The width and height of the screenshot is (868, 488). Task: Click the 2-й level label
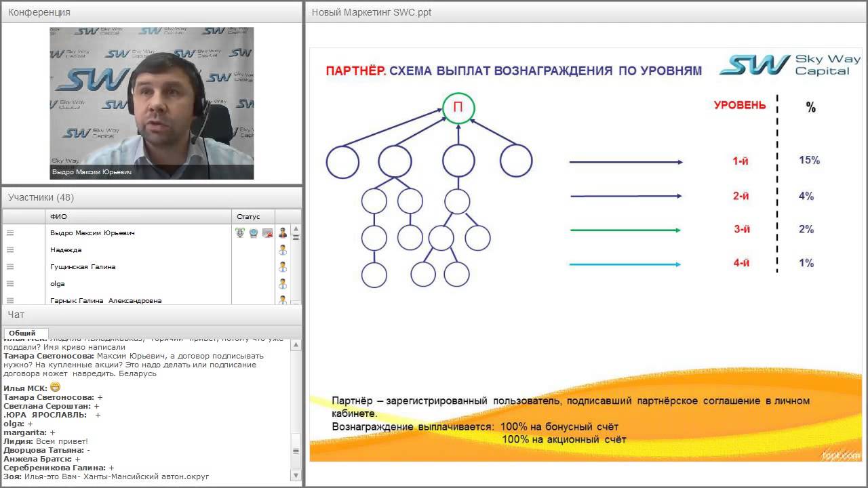(x=741, y=196)
